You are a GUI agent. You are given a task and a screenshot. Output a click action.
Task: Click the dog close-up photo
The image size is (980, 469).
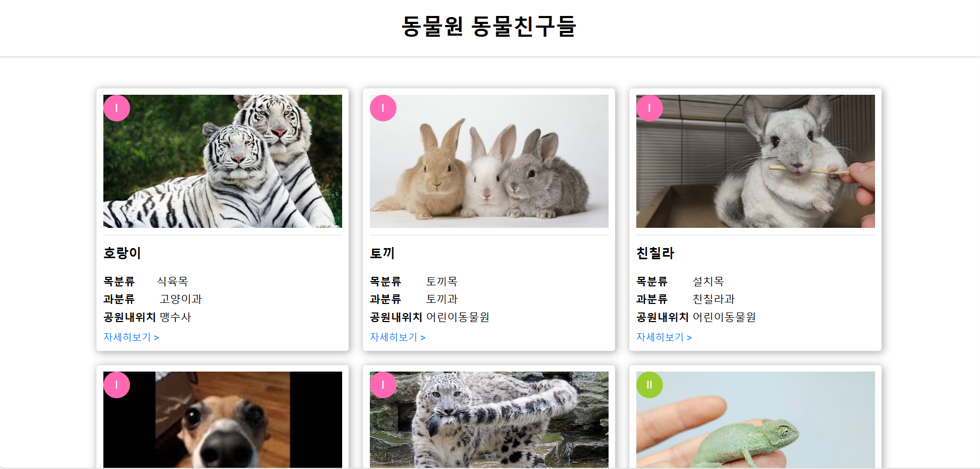223,420
